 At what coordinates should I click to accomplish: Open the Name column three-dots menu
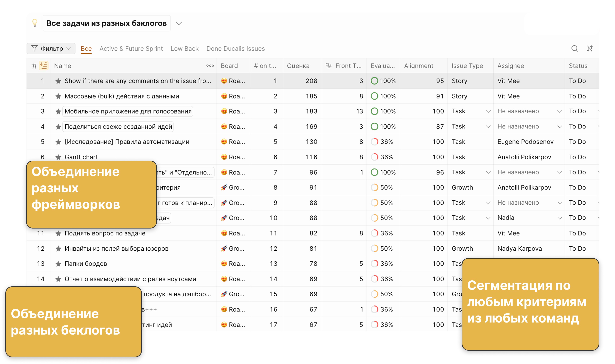tap(210, 66)
